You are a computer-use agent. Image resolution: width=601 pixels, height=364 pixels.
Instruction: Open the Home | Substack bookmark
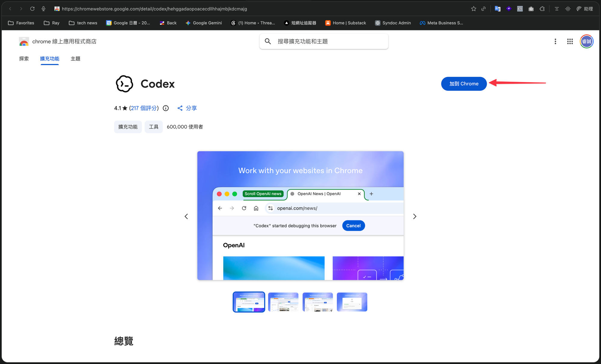tap(346, 23)
